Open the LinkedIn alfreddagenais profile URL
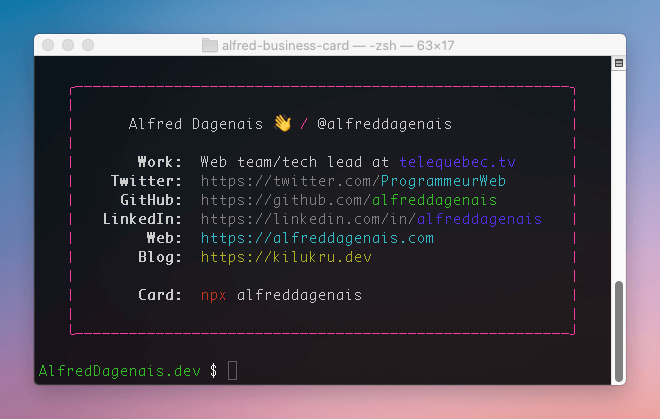The width and height of the screenshot is (660, 419). click(x=371, y=219)
